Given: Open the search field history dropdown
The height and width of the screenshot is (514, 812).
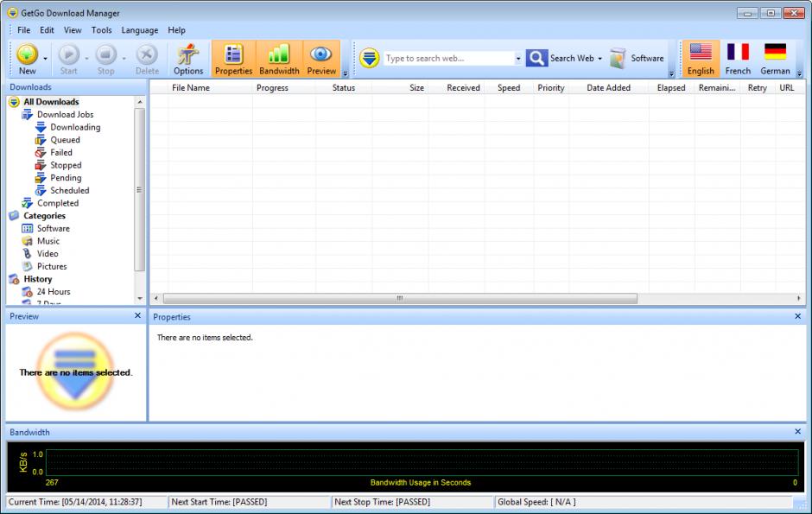Looking at the screenshot, I should click(517, 59).
